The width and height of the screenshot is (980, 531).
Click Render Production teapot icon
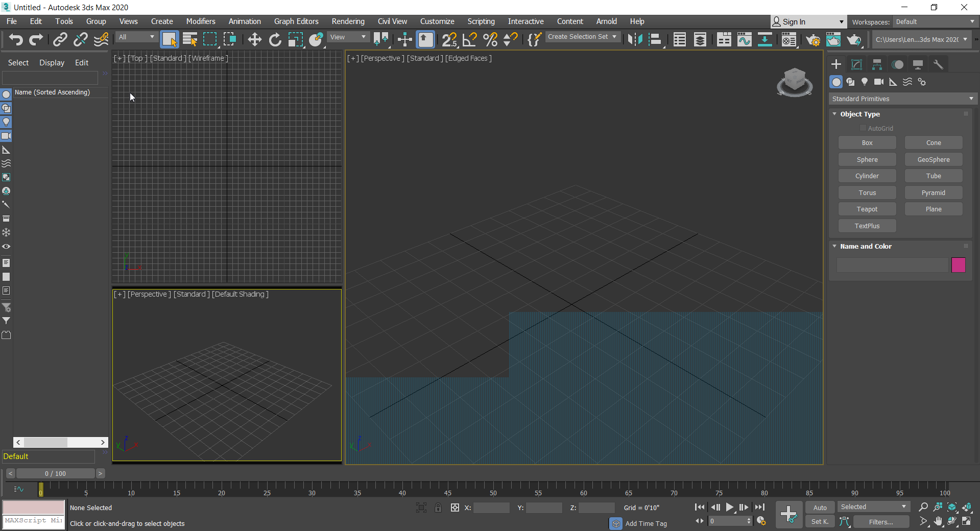click(x=854, y=39)
